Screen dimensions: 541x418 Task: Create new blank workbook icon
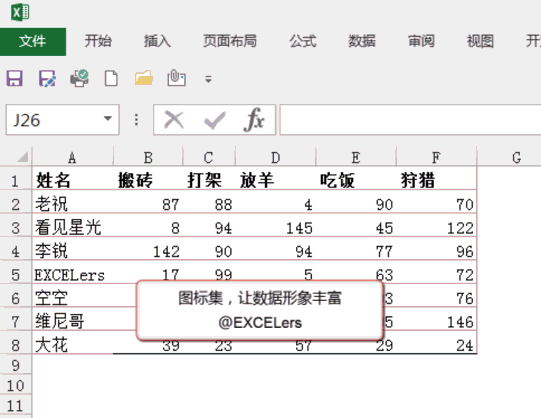(111, 78)
